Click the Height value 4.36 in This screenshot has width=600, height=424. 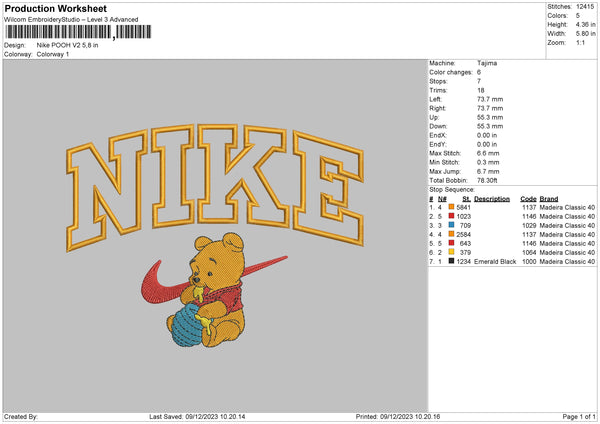(585, 24)
